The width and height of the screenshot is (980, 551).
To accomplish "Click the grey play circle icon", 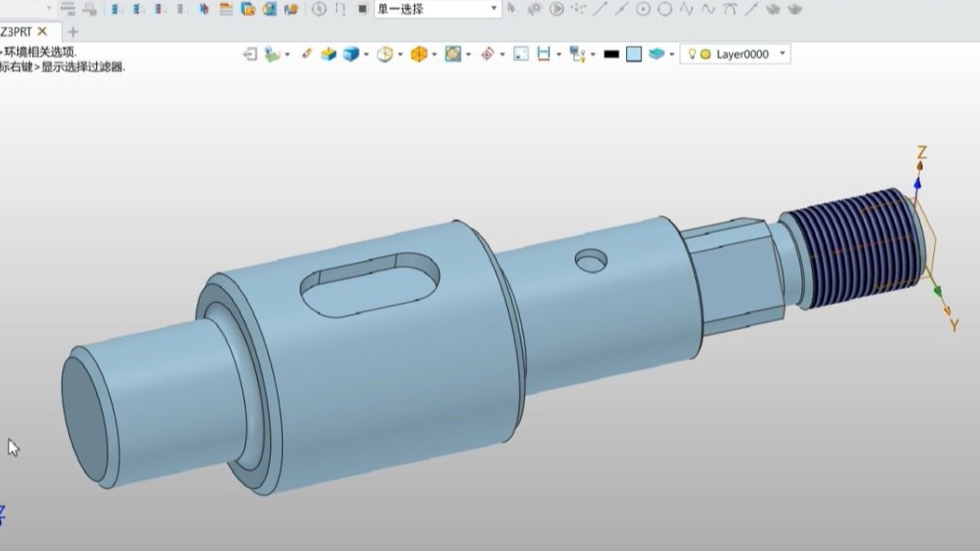I will point(556,9).
